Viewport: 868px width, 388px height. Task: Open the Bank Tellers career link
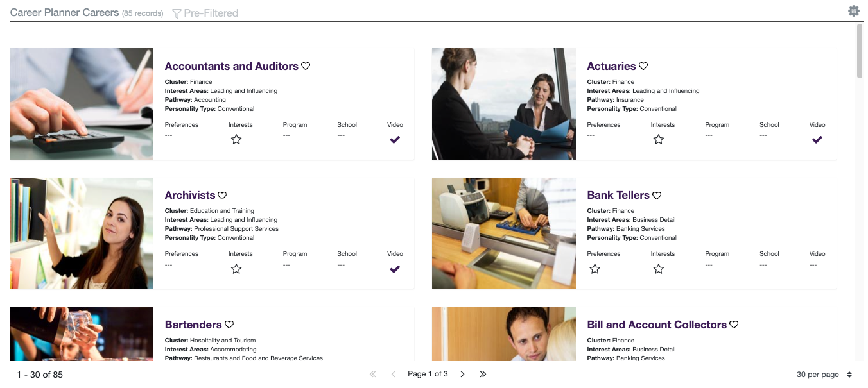click(618, 196)
